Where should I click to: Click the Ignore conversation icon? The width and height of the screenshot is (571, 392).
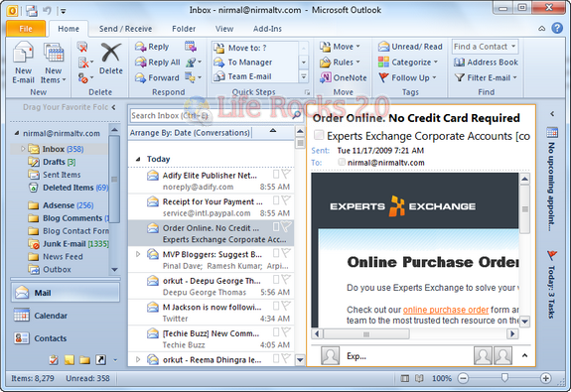pyautogui.click(x=82, y=47)
